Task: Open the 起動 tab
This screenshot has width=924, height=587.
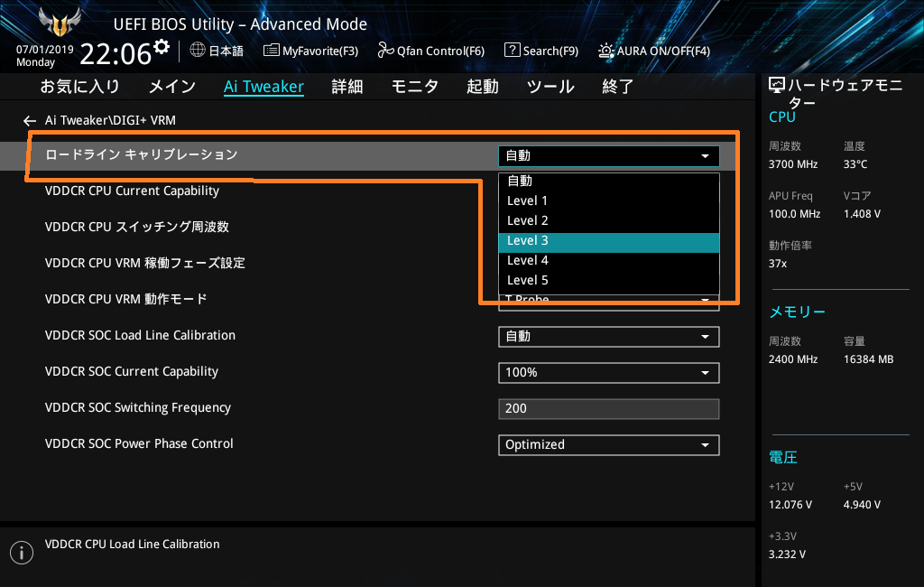Action: click(483, 87)
